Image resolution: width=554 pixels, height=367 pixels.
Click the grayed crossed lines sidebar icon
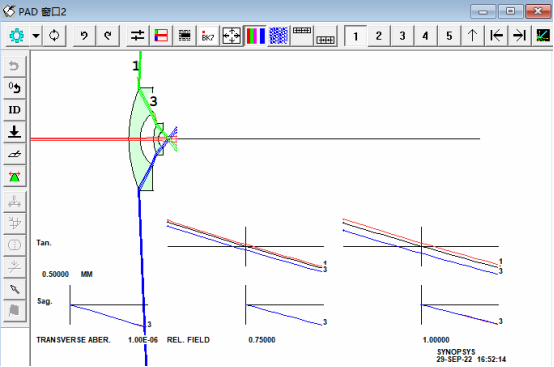14,267
